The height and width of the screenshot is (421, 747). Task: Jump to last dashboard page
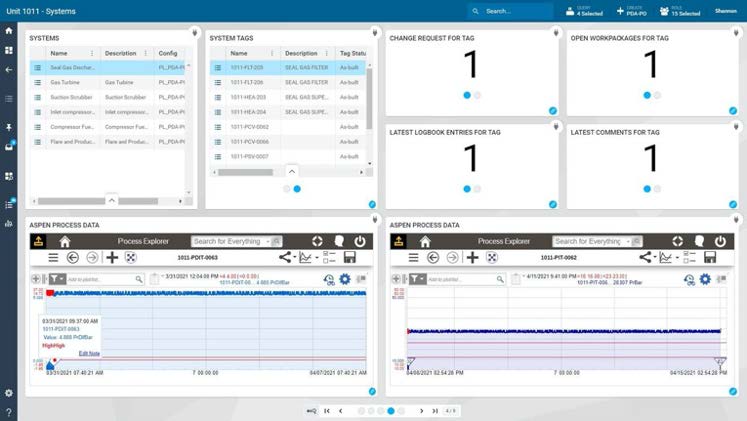point(435,411)
